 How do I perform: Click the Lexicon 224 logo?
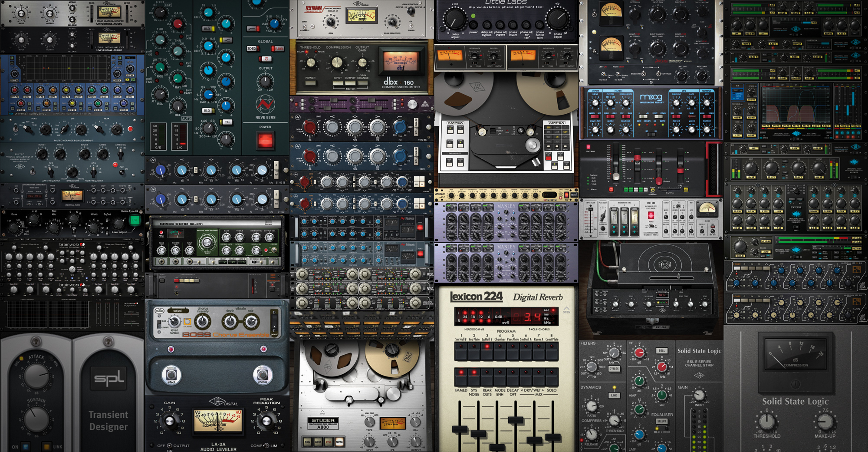pos(477,297)
